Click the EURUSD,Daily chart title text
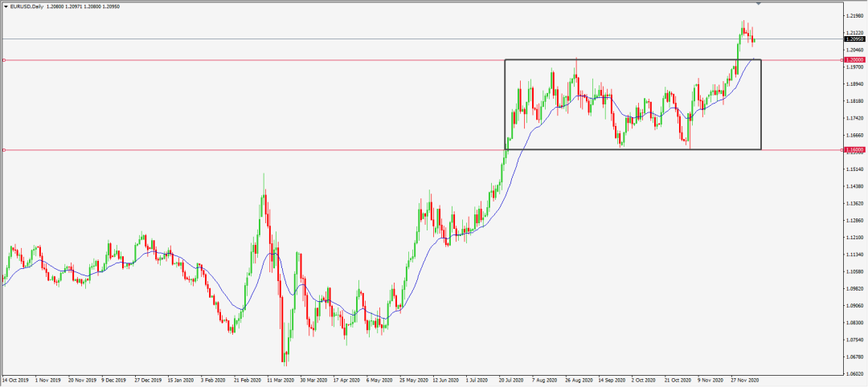 pyautogui.click(x=30, y=5)
